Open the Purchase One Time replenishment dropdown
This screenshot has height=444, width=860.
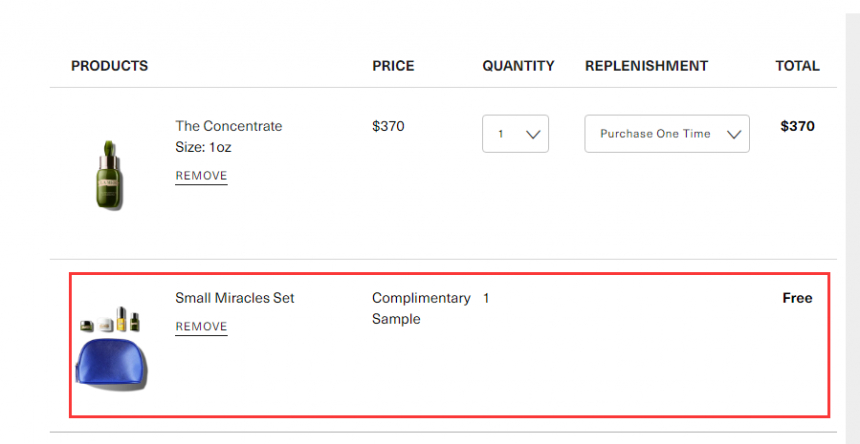point(667,134)
